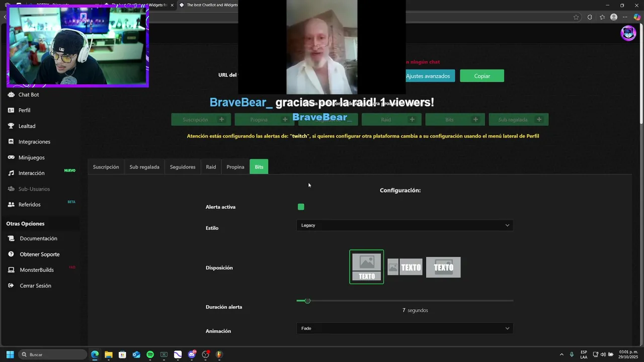
Task: Click the green Copiar button
Action: 482,76
